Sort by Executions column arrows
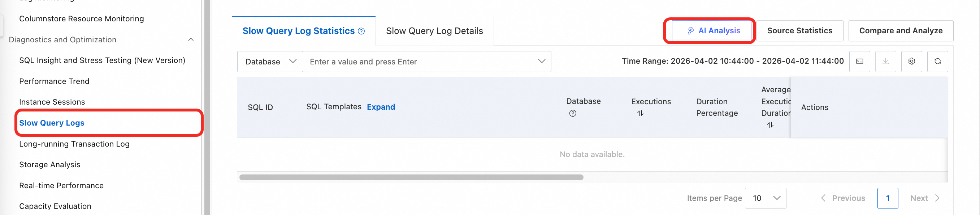 point(640,113)
